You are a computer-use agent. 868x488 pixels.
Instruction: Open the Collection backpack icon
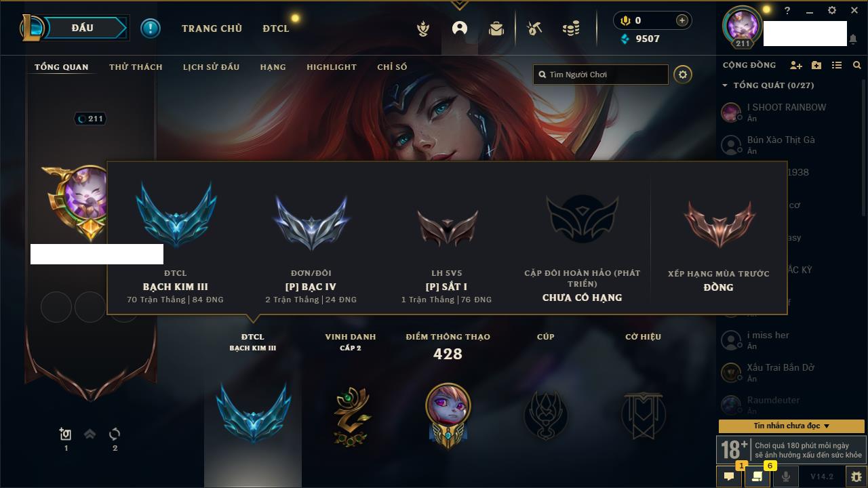click(496, 28)
